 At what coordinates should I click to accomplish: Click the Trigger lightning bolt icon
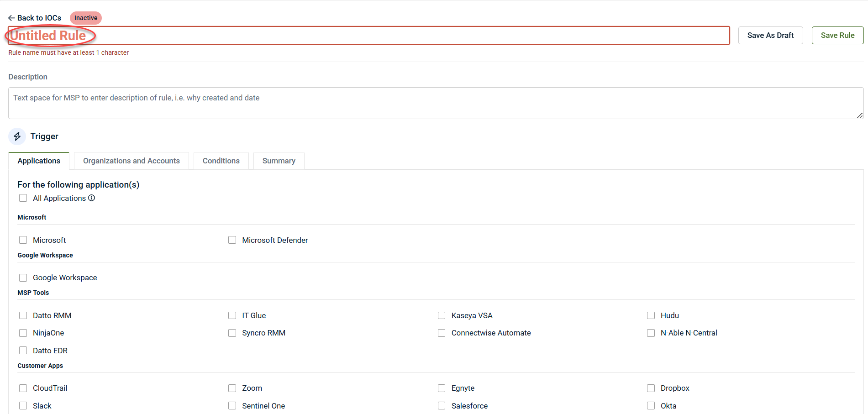tap(17, 136)
